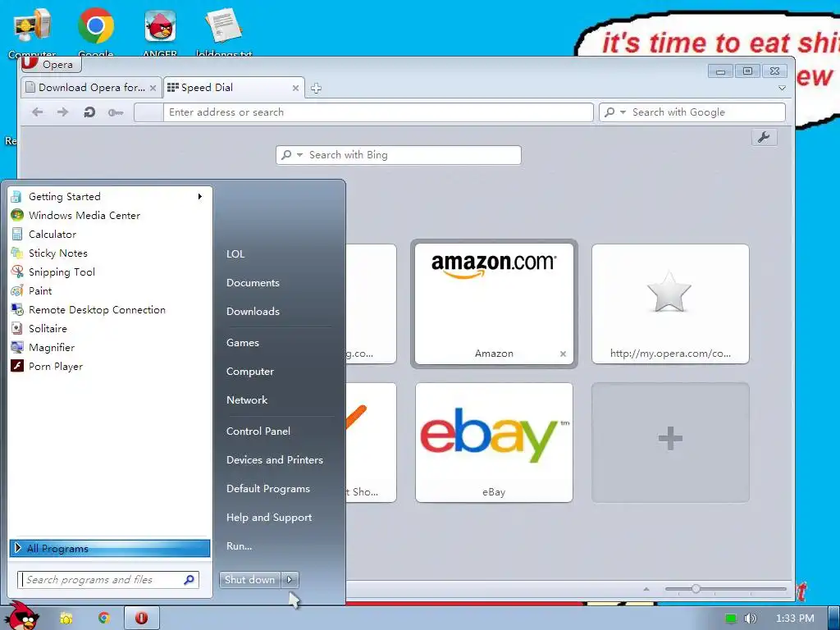Image resolution: width=840 pixels, height=630 pixels.
Task: Click the Snipping Tool icon
Action: [x=17, y=272]
